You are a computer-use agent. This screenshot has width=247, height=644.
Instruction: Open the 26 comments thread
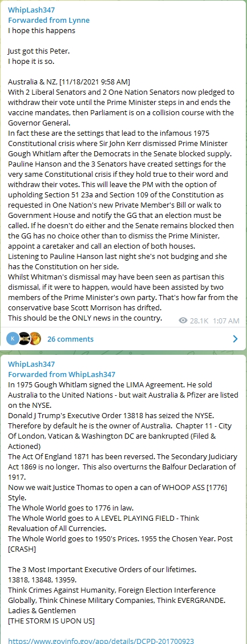[x=70, y=339]
